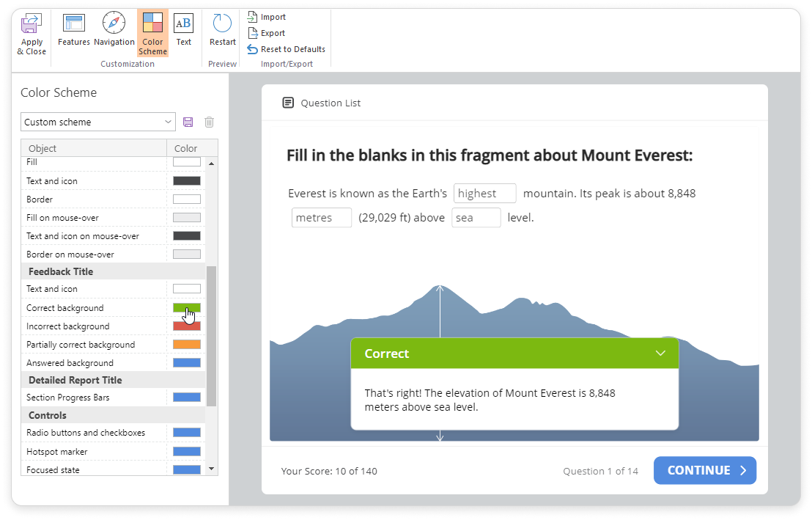Click the blank containing 'highest'
The width and height of the screenshot is (812, 520).
[484, 194]
